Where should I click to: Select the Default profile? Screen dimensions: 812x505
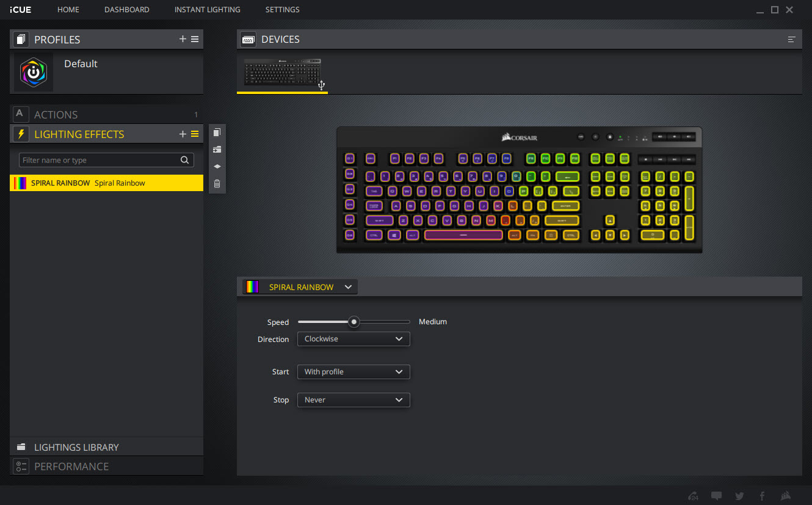click(x=106, y=72)
